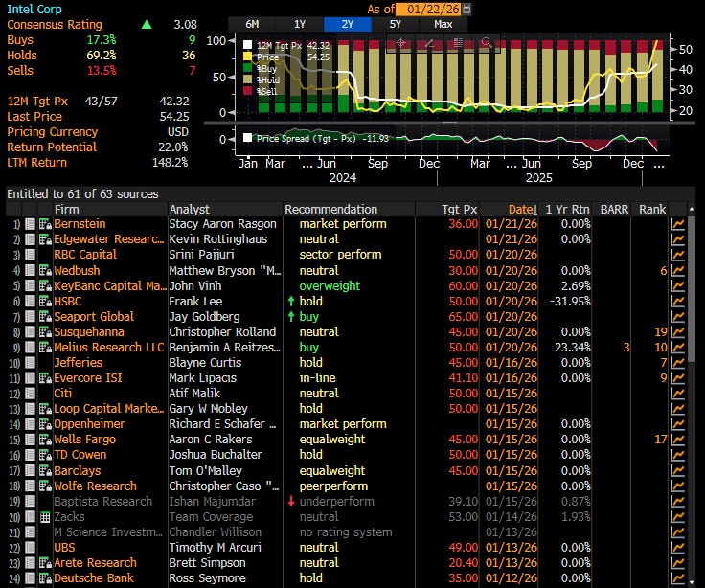Open document icon for Seaport Global row
Viewport: 705px width, 588px height.
click(30, 316)
